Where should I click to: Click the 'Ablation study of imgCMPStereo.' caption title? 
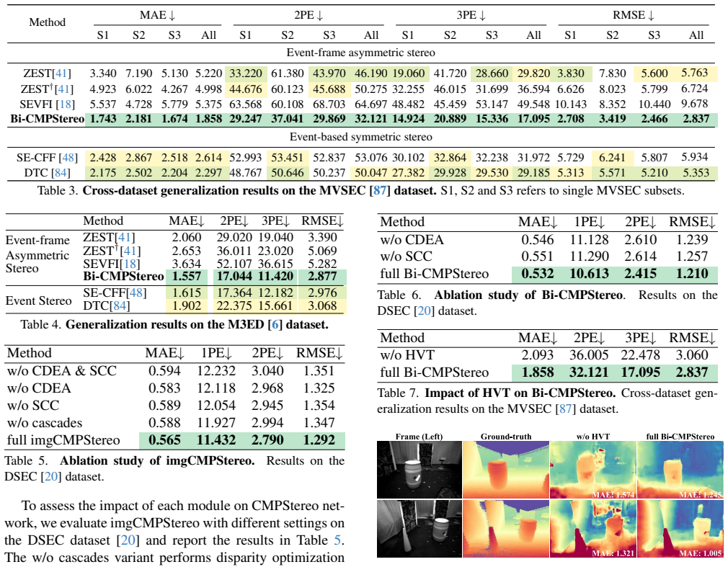click(157, 461)
